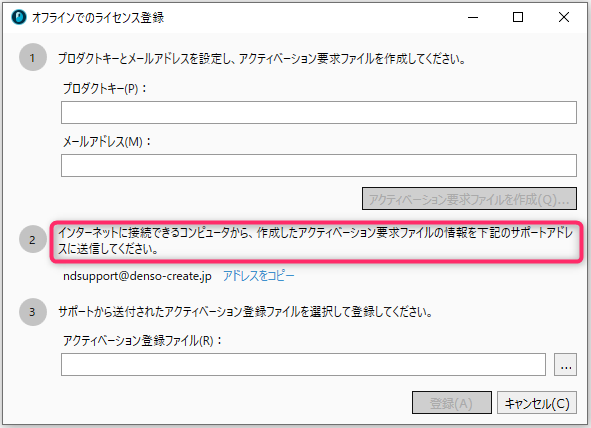Click the キャンセル(C) button
The width and height of the screenshot is (591, 428).
tap(537, 402)
